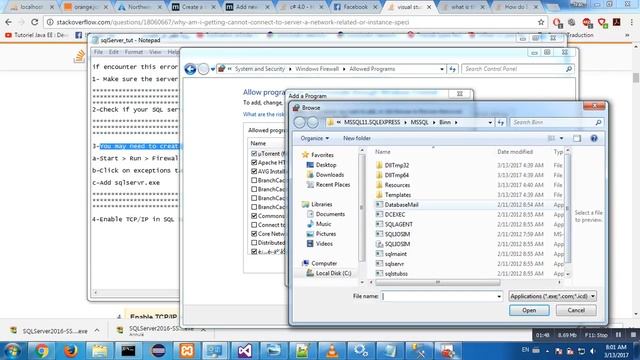640x360 pixels.
Task: Open command prompt from the taskbar
Action: point(128,351)
